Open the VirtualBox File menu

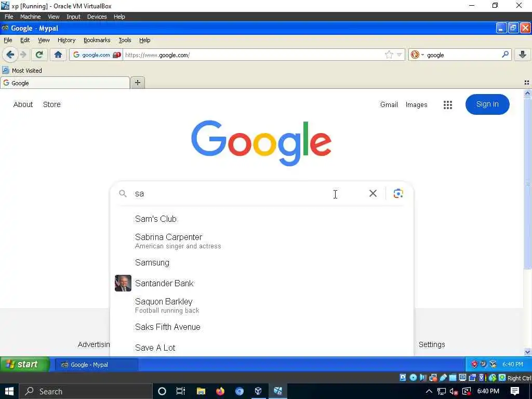click(9, 17)
